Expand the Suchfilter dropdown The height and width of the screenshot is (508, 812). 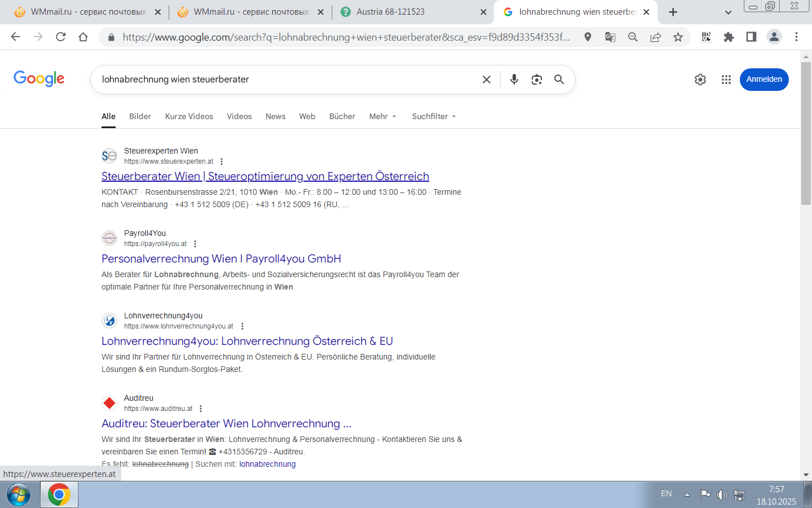pos(434,116)
